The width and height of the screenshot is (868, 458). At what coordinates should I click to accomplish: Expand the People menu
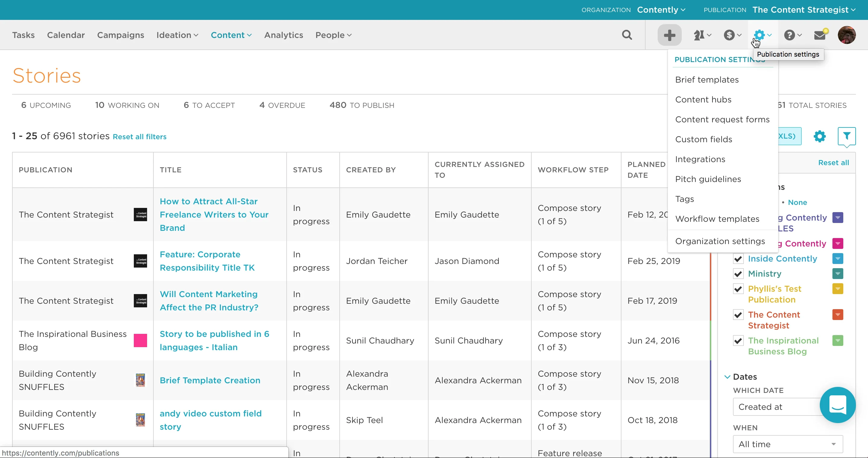(x=333, y=35)
